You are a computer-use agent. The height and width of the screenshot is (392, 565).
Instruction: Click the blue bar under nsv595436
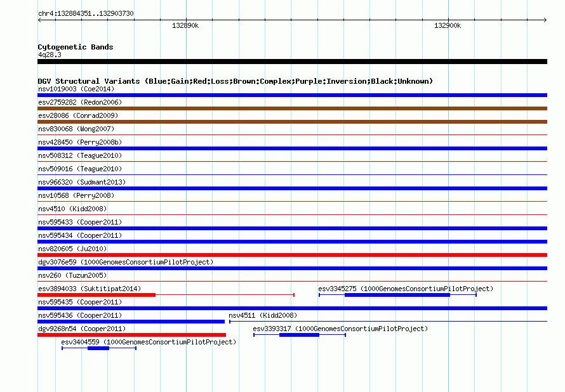point(131,322)
